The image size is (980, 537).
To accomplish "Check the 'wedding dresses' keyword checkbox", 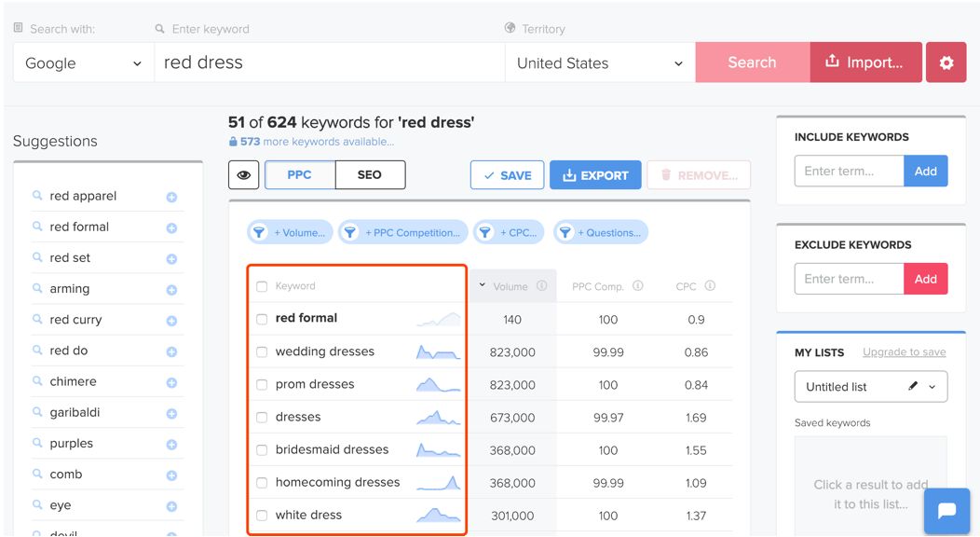I will coord(262,351).
